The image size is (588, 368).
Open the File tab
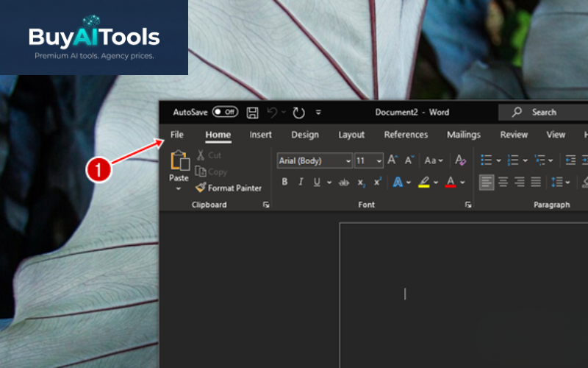click(177, 135)
